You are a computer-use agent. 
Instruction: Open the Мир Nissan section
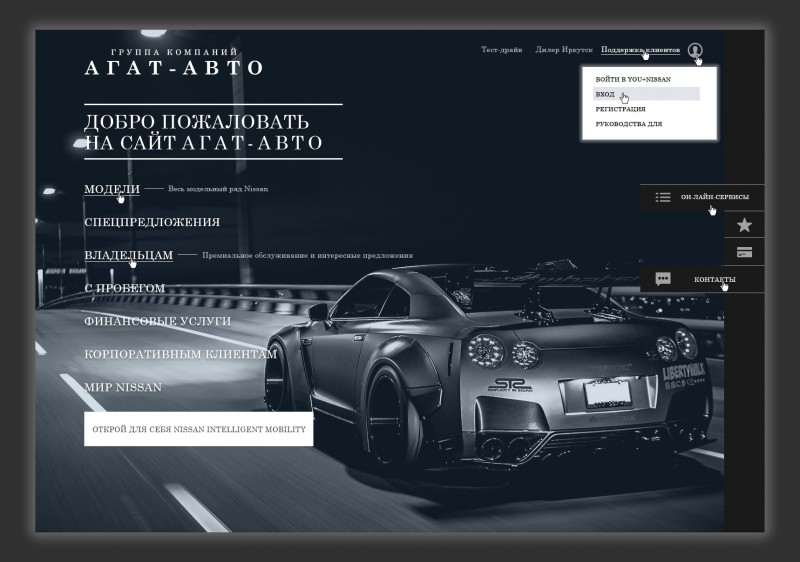(123, 387)
